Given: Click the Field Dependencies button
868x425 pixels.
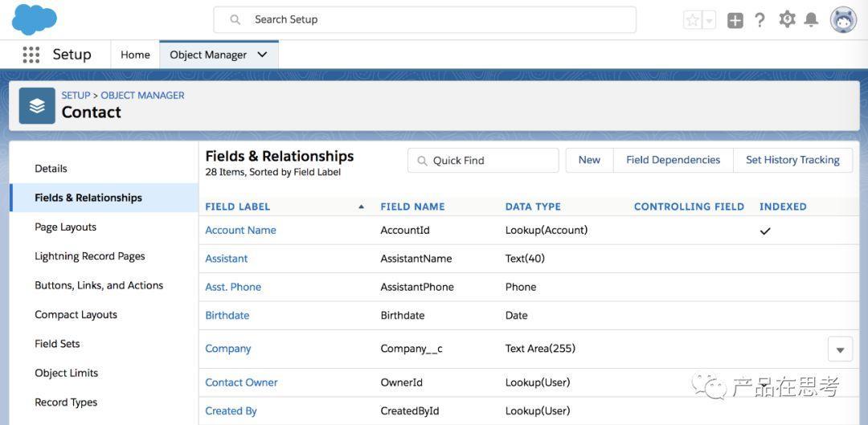Looking at the screenshot, I should pyautogui.click(x=674, y=160).
